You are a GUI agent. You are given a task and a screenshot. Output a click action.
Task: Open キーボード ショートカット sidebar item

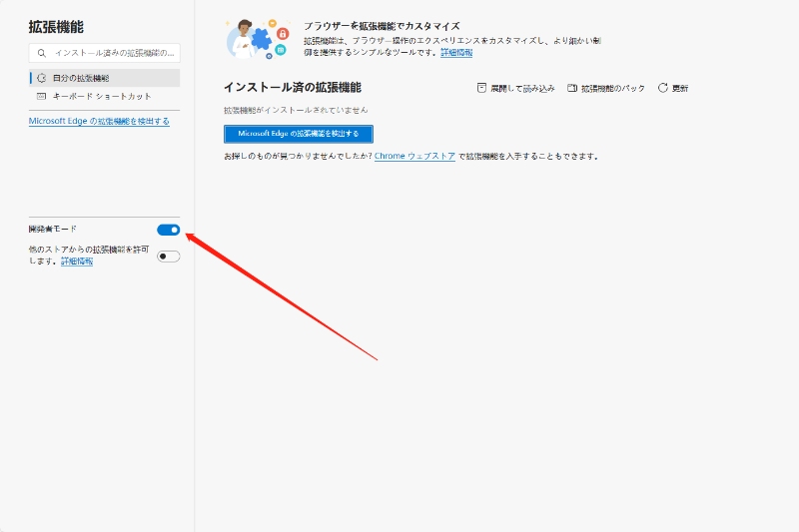pyautogui.click(x=105, y=96)
